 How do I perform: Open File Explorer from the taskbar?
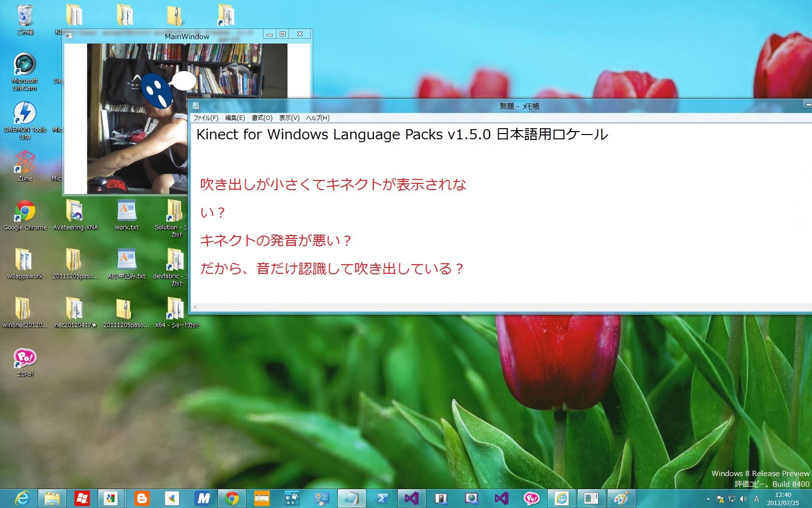52,498
